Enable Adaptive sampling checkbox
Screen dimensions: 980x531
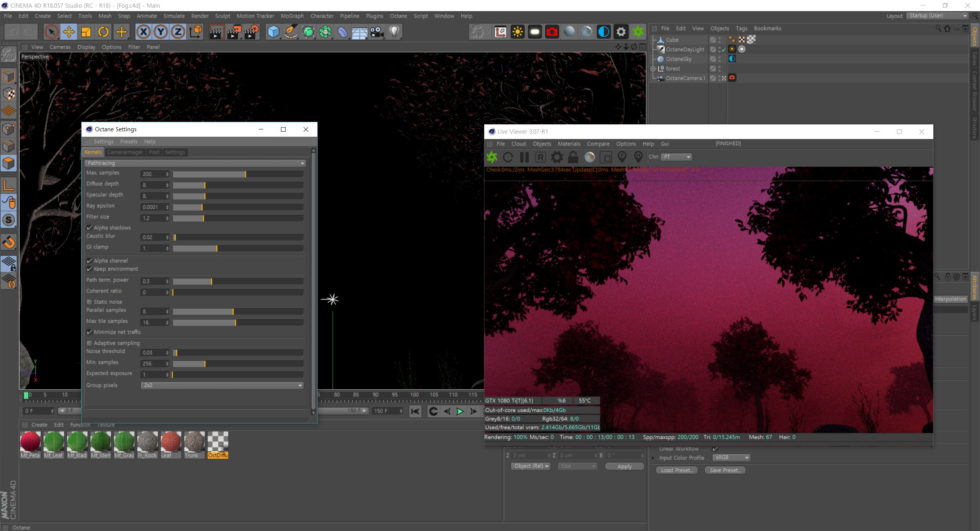[x=89, y=343]
